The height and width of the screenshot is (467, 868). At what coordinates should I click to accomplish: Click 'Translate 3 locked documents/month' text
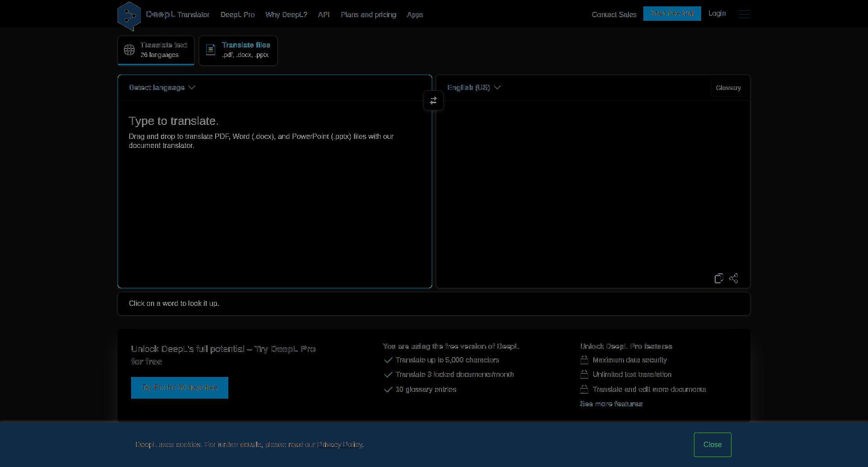point(454,375)
